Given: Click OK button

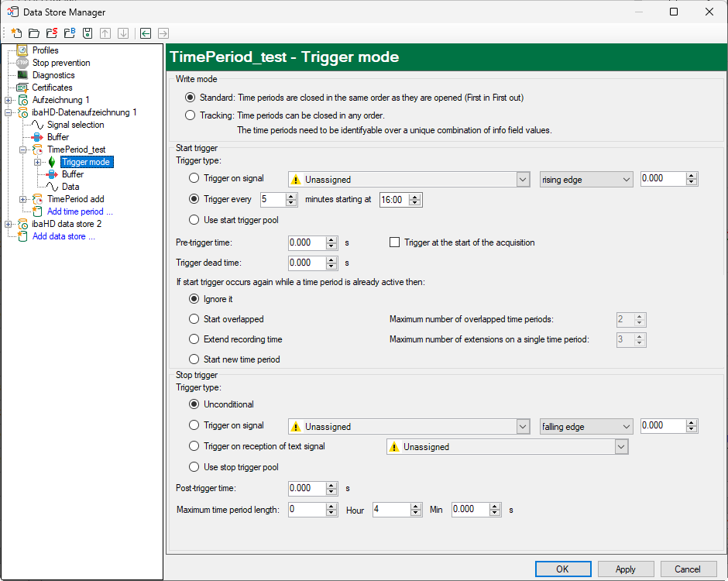Looking at the screenshot, I should (563, 569).
